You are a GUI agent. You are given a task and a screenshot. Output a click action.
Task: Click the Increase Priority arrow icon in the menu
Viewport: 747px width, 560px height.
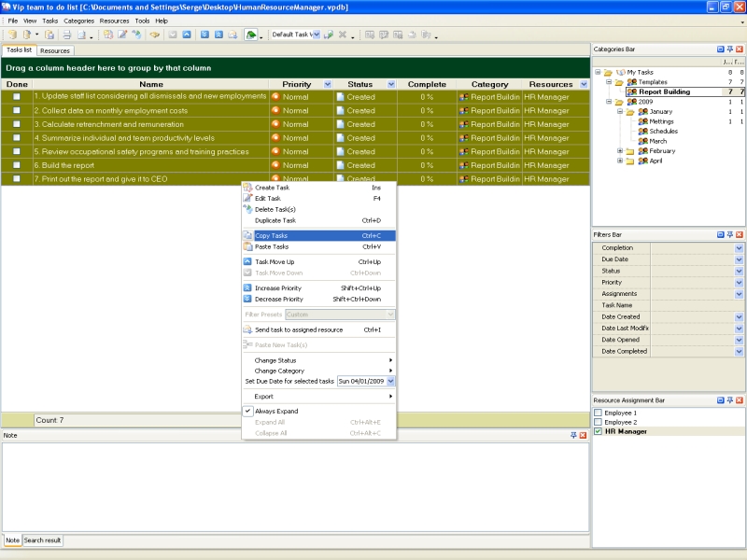pyautogui.click(x=248, y=288)
